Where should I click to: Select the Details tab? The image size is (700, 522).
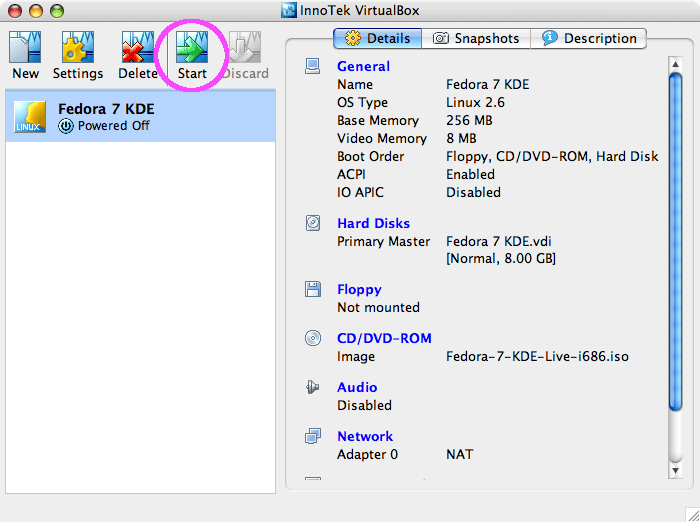coord(378,39)
